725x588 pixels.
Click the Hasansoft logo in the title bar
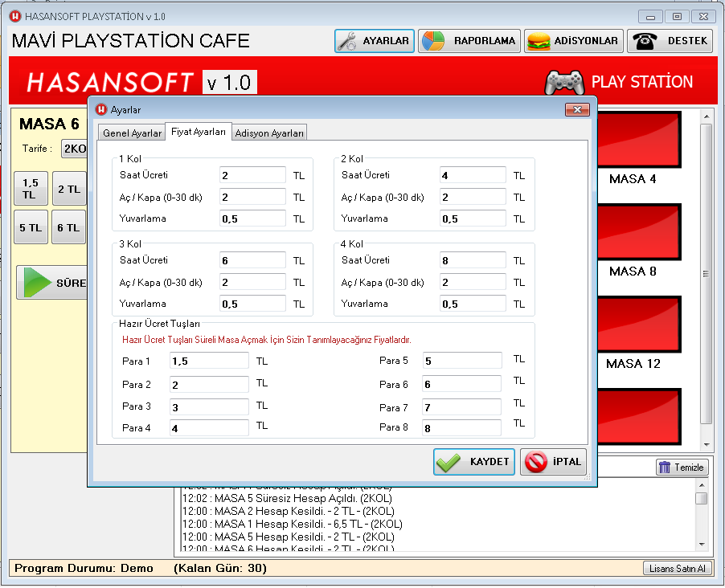(x=15, y=16)
